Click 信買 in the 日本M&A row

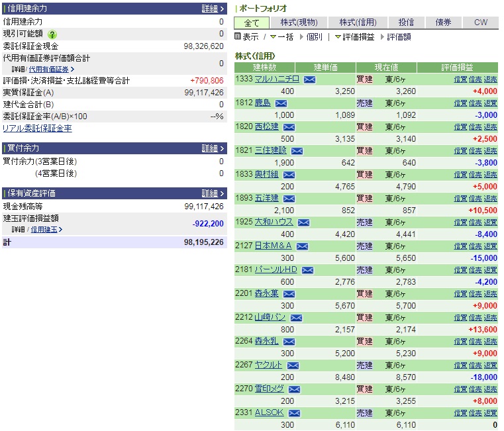(x=460, y=246)
